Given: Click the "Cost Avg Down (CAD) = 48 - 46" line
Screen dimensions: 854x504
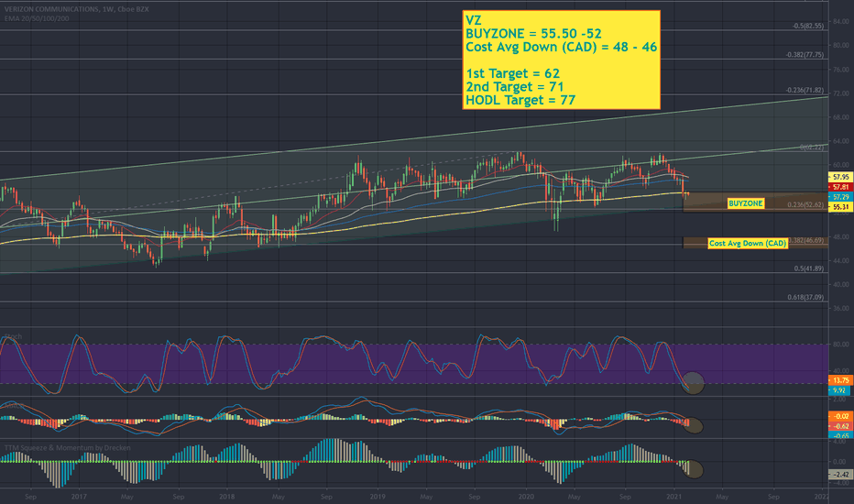Looking at the screenshot, I should (561, 47).
